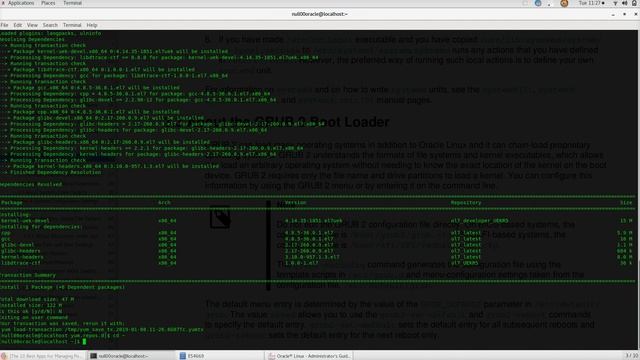Open the clock showing Tue 11:27
The height and width of the screenshot is (360, 640).
[x=591, y=3]
